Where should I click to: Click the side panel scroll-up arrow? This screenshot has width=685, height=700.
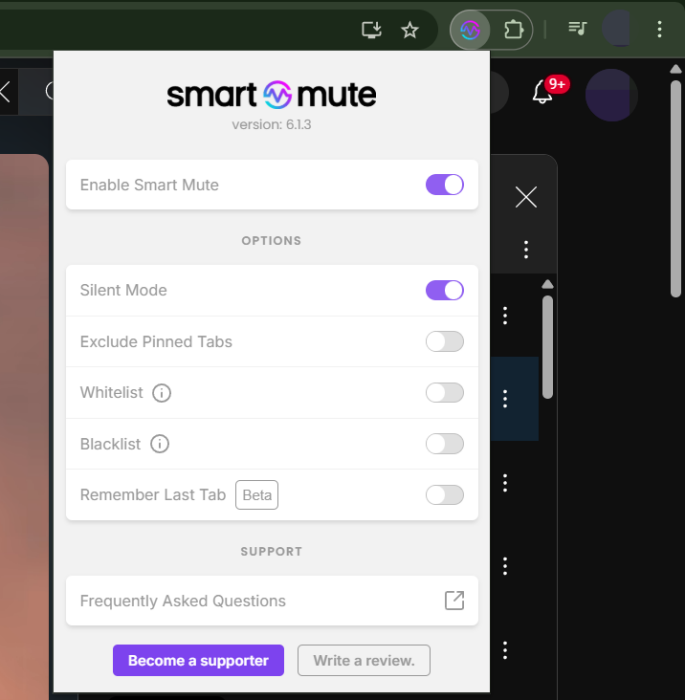pos(547,284)
